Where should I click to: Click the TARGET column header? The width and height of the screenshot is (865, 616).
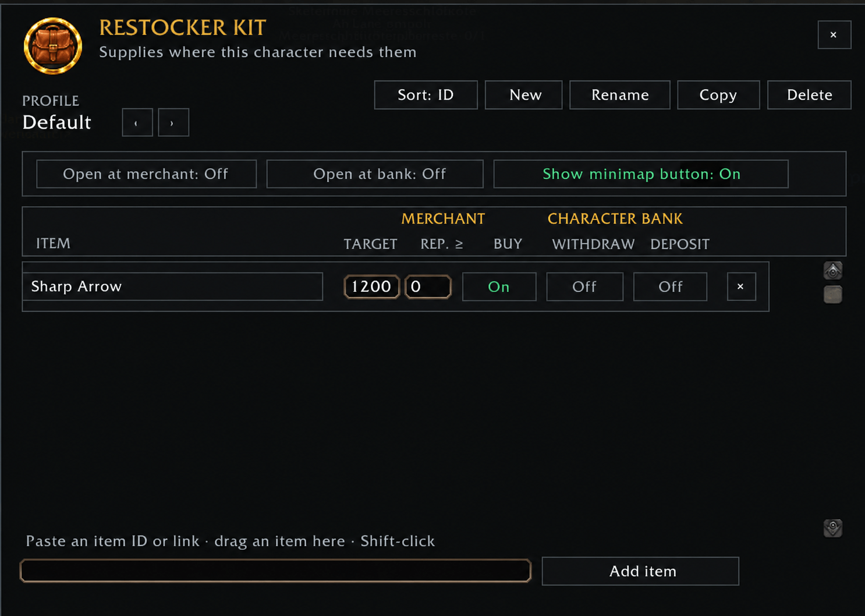click(x=370, y=244)
